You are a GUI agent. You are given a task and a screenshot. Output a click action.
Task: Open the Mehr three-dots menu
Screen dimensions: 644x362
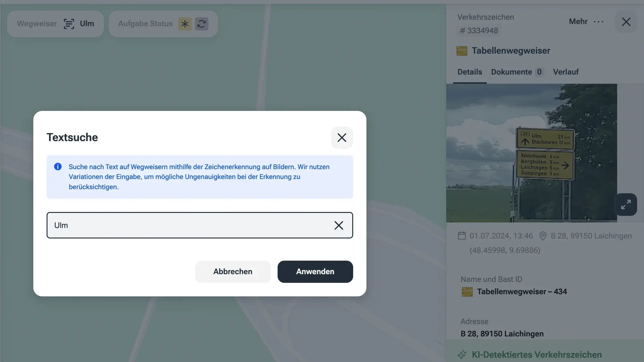click(x=598, y=22)
